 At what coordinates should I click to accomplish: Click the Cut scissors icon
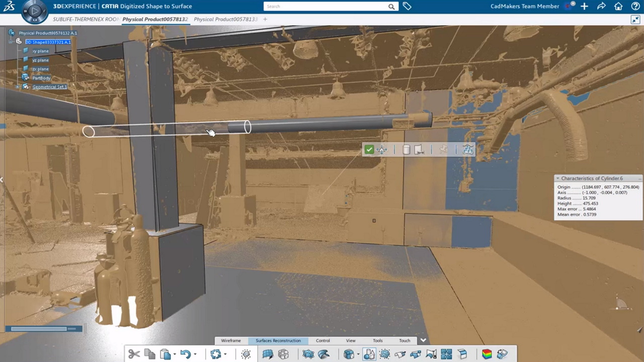coord(134,354)
